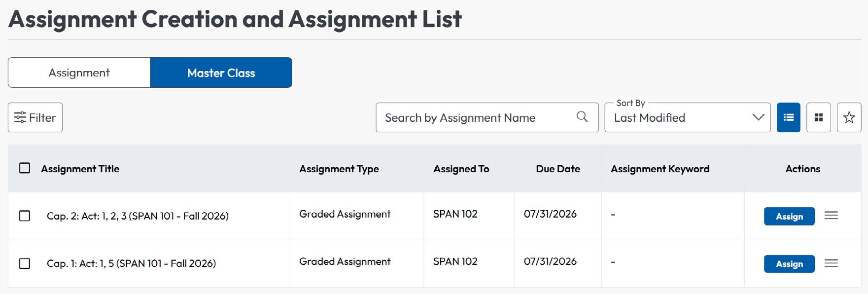This screenshot has width=868, height=294.
Task: Switch to list view icon
Action: point(788,117)
